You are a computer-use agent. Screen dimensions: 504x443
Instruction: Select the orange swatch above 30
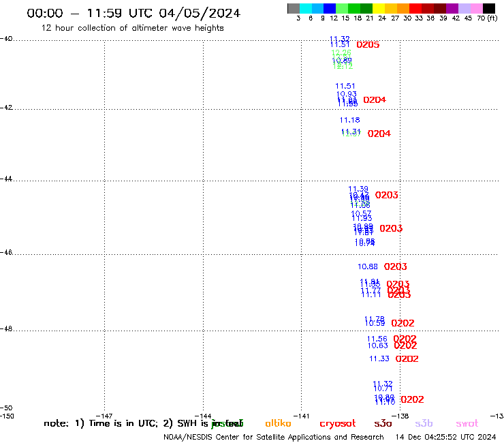(403, 8)
